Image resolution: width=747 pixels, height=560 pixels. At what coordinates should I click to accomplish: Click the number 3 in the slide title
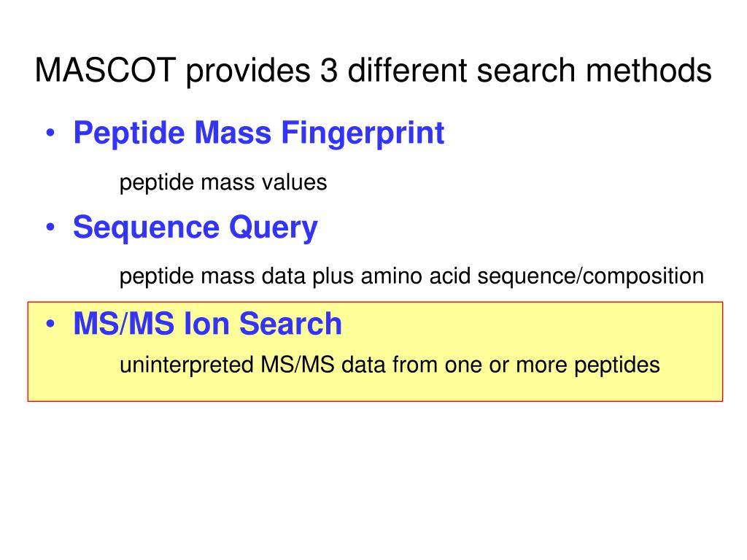329,71
